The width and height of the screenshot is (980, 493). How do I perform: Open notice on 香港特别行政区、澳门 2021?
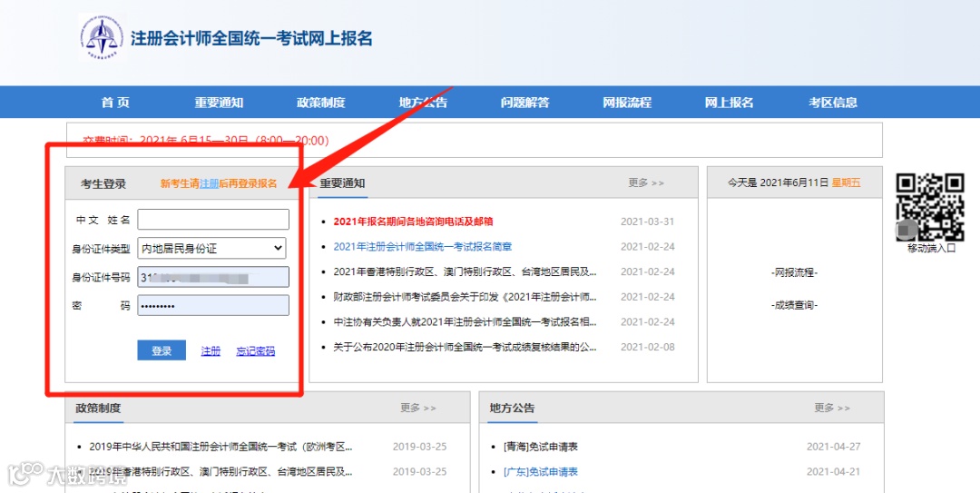click(465, 271)
